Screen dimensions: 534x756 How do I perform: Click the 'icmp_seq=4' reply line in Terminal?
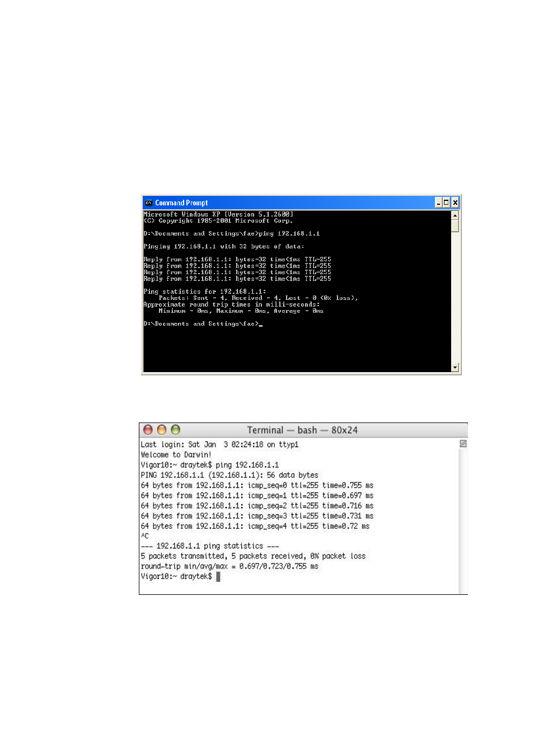(255, 527)
